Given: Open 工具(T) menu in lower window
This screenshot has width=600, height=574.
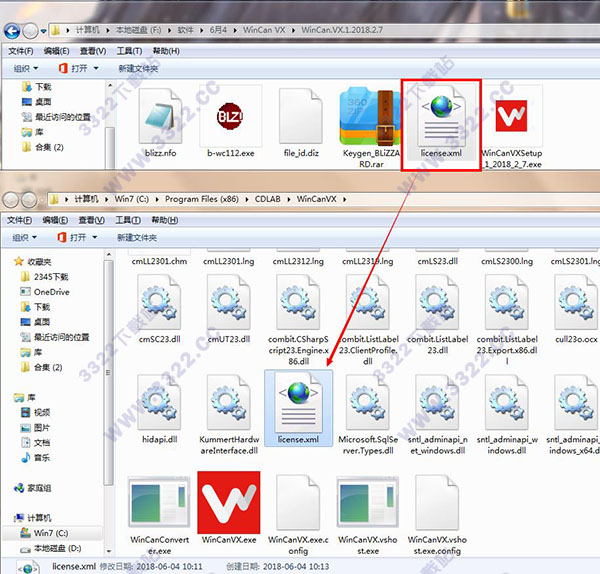Looking at the screenshot, I should (128, 220).
